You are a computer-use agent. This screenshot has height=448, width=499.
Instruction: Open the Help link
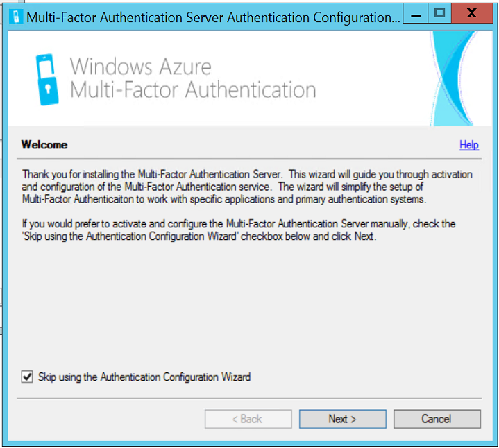[469, 145]
